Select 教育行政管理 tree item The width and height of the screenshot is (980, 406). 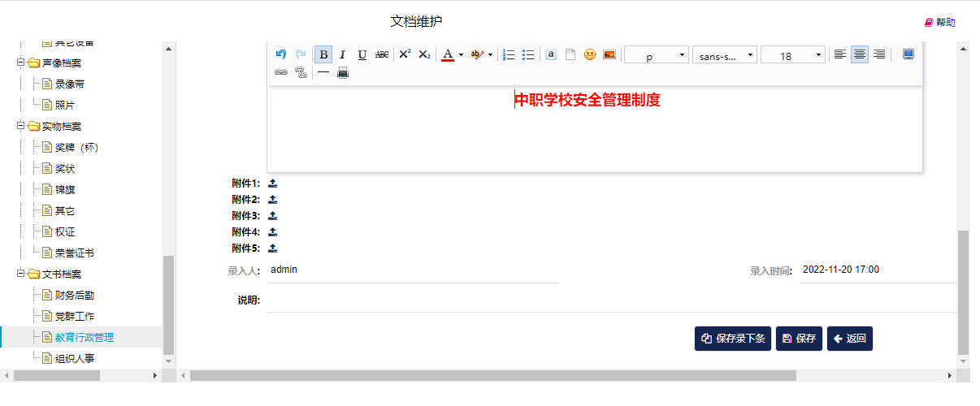pos(85,337)
